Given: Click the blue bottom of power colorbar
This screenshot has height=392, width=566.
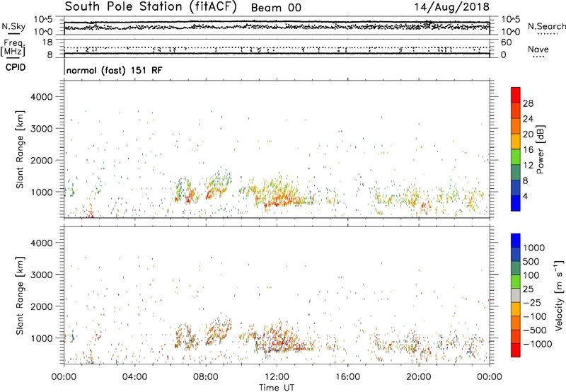Looking at the screenshot, I should click(x=516, y=203).
